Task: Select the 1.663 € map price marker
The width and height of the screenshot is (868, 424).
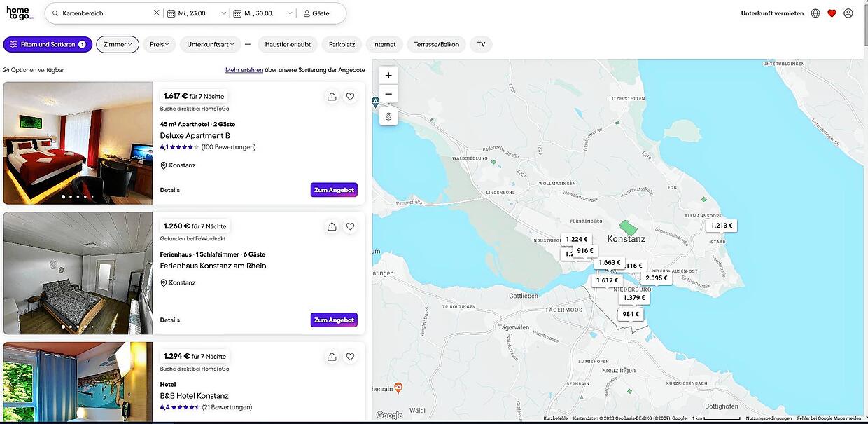Action: (x=609, y=263)
